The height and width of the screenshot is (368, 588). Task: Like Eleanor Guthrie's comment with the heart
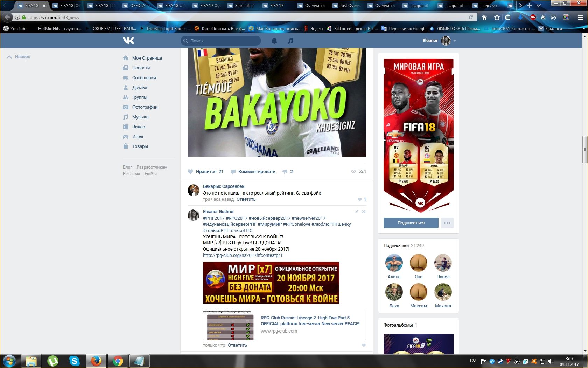click(x=364, y=345)
